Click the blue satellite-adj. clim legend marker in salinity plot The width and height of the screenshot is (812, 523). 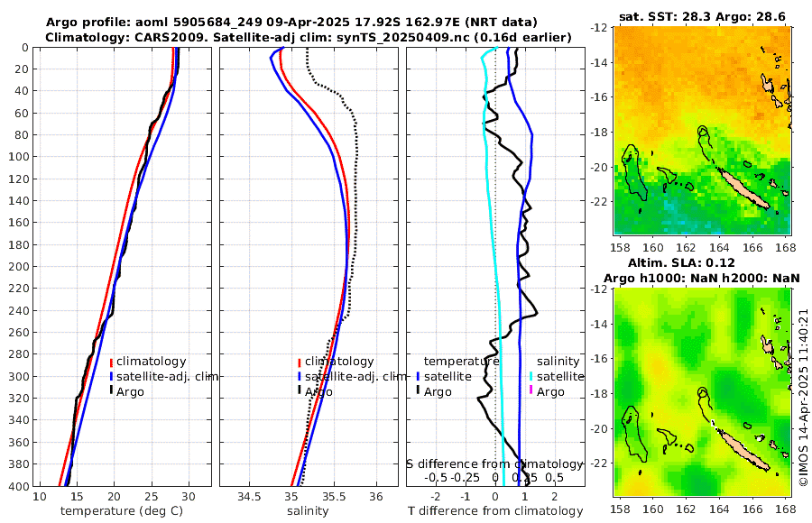pyautogui.click(x=300, y=377)
